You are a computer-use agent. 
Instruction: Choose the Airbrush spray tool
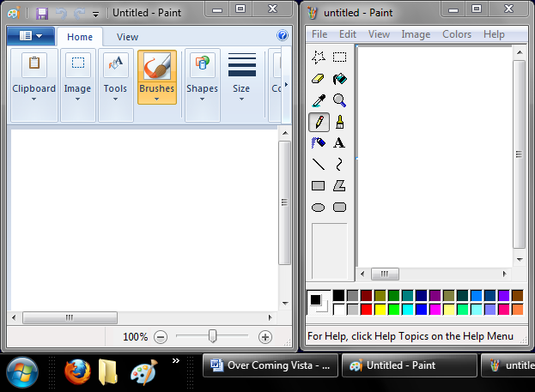coord(318,143)
